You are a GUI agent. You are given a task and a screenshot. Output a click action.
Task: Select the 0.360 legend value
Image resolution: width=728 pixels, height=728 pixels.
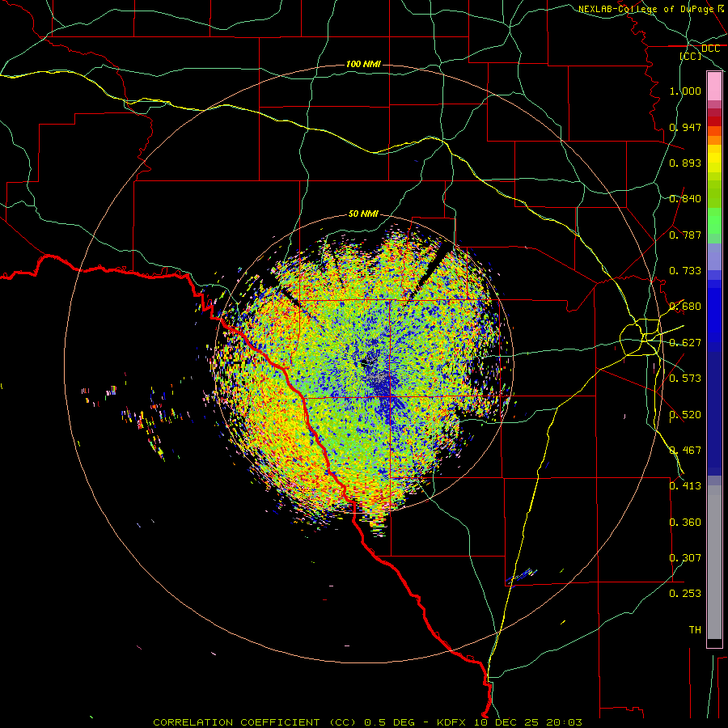tap(685, 523)
